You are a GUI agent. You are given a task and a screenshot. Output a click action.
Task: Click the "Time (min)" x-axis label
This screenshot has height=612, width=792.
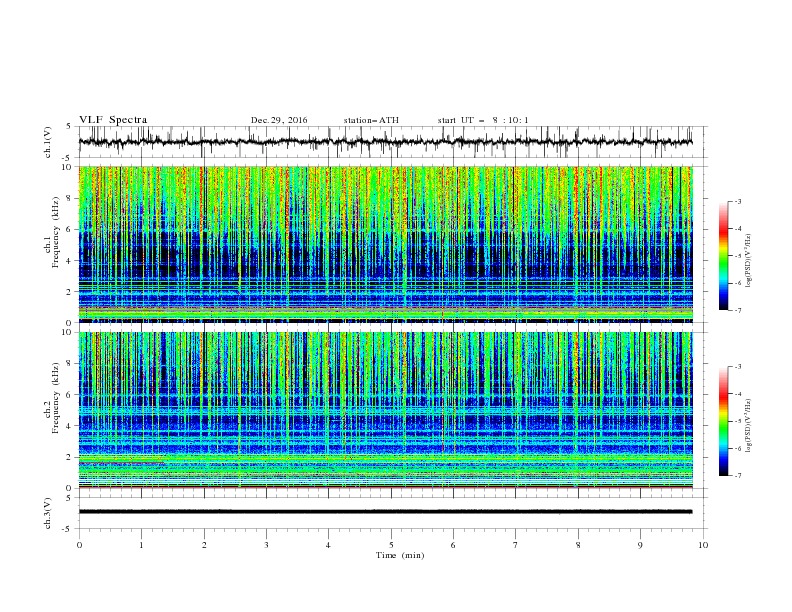coord(400,555)
